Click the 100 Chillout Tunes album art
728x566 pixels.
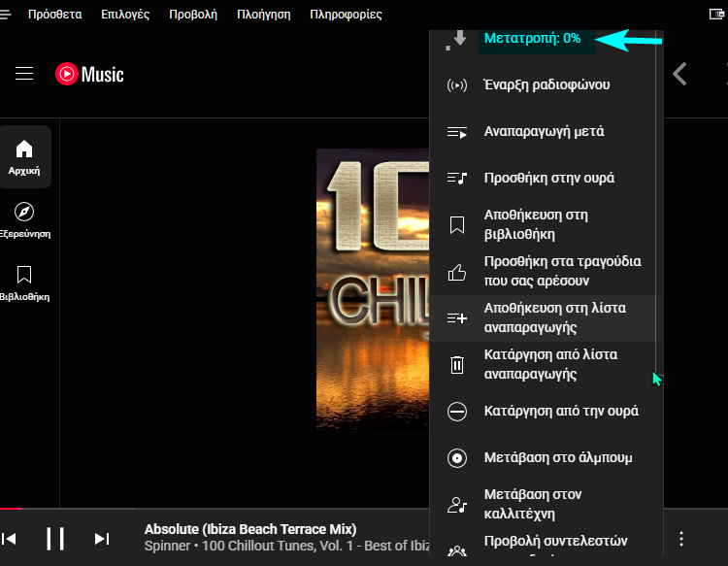pyautogui.click(x=373, y=288)
